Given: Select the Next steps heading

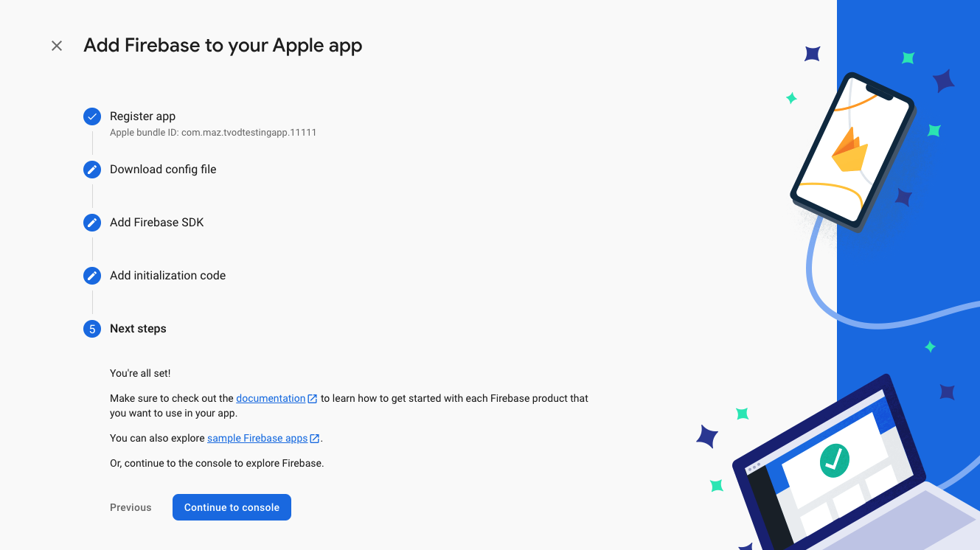Looking at the screenshot, I should tap(138, 329).
